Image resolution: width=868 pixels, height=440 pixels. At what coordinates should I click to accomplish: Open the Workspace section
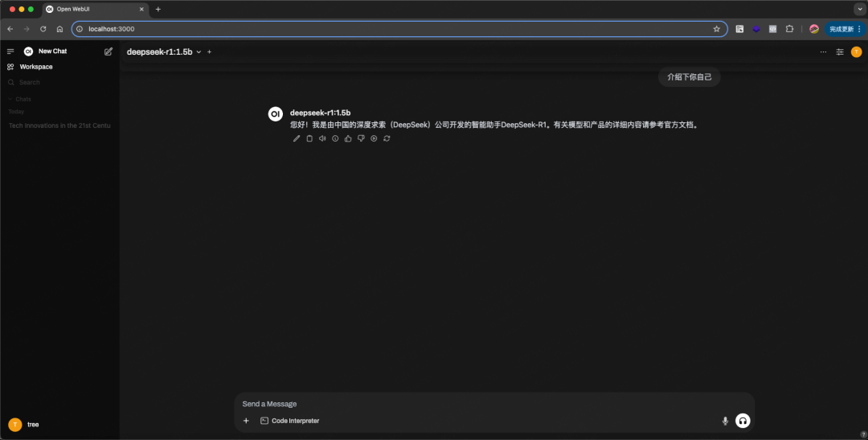[x=36, y=67]
